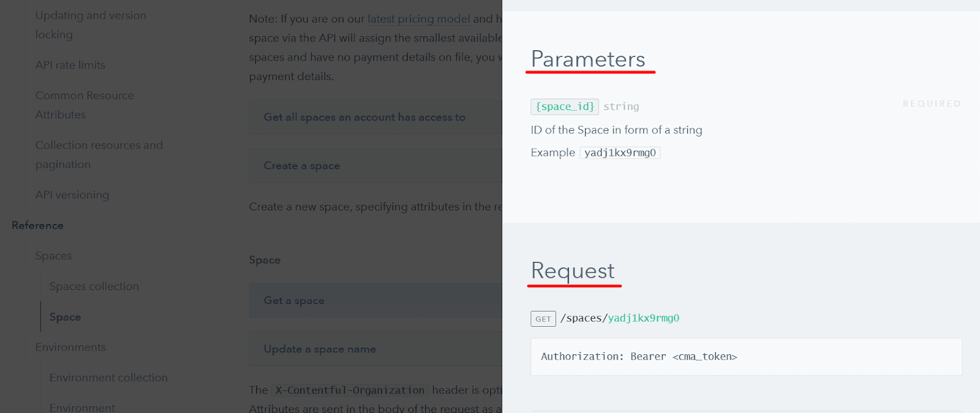Open Spaces collection in sidebar

coord(94,286)
